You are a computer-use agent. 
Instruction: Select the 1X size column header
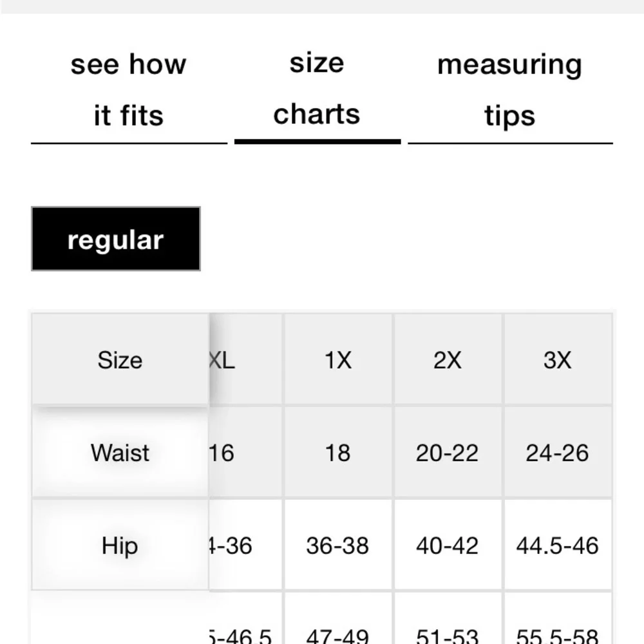click(338, 360)
